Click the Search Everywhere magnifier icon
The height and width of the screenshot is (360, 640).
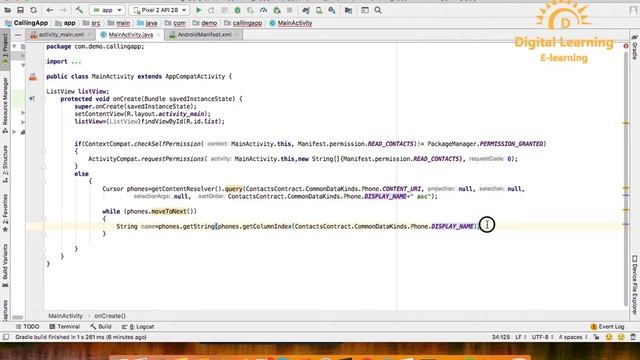point(378,10)
